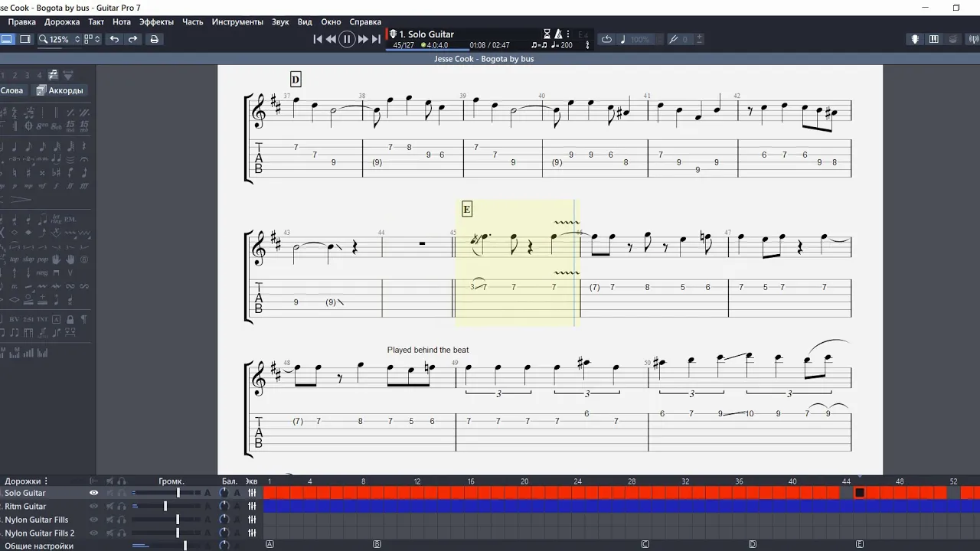Click the redo arrow icon
980x551 pixels.
133,39
